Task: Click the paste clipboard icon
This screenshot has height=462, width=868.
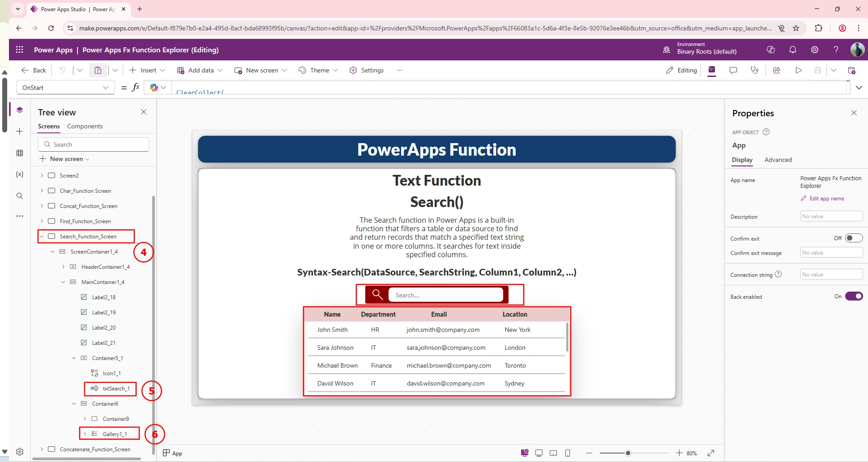Action: tap(98, 70)
